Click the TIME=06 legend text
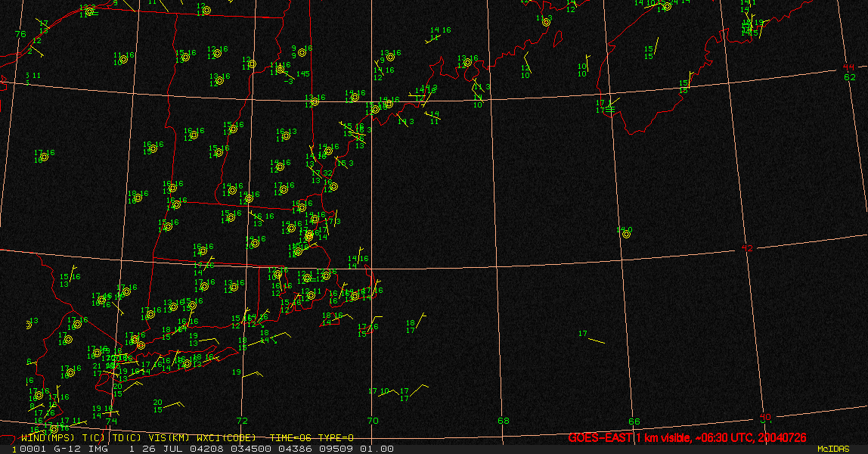868x454 pixels. [291, 438]
